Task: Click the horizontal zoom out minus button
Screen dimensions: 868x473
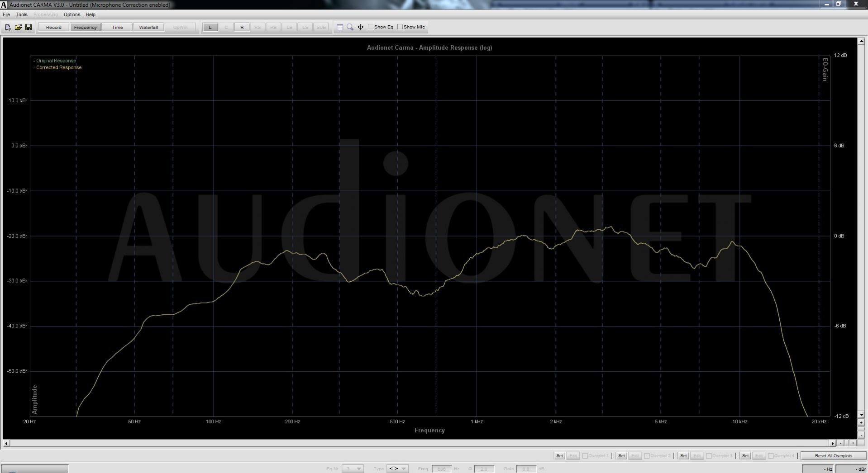Action: (841, 443)
